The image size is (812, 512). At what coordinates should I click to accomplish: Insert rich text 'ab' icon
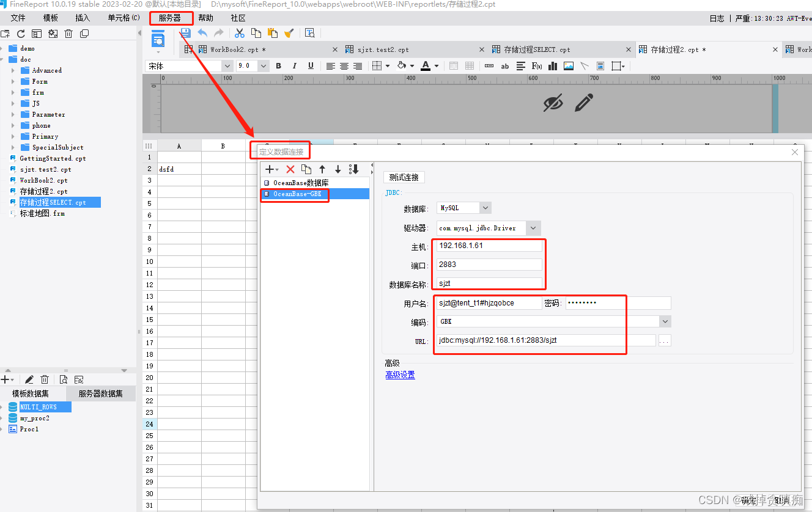tap(505, 66)
